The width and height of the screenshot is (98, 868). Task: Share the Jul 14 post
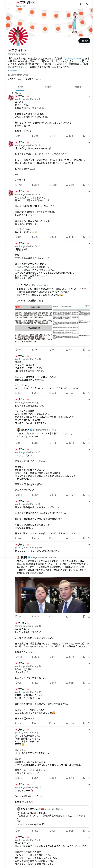click(x=89, y=538)
